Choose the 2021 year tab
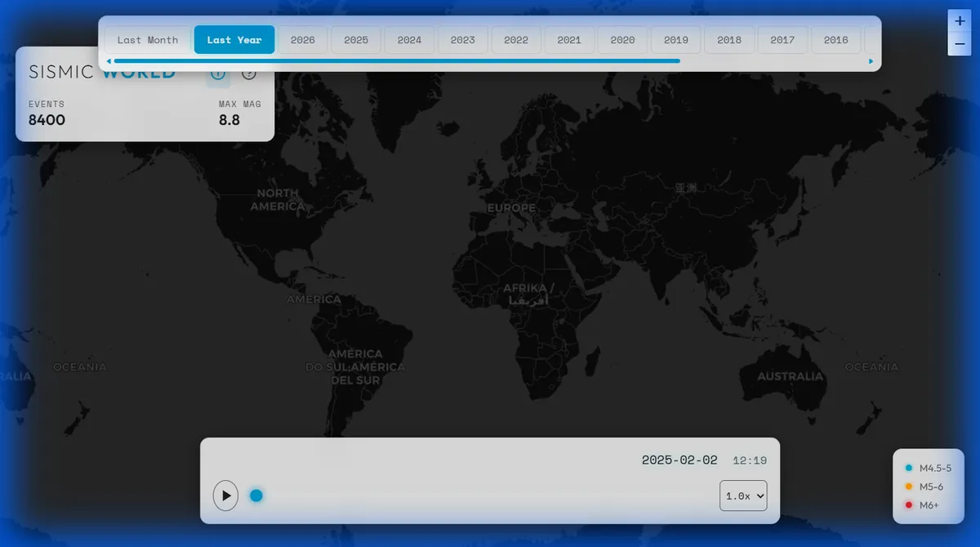This screenshot has width=980, height=547. (x=569, y=40)
